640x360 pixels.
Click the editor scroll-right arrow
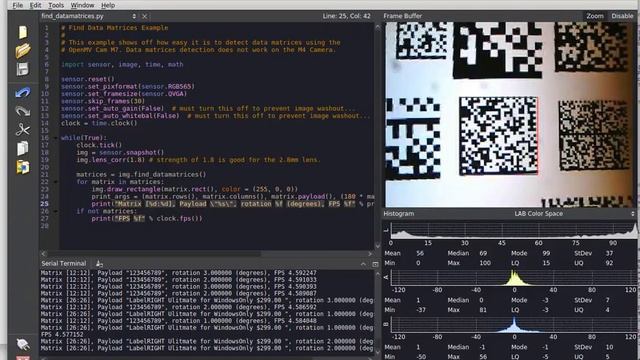tap(370, 254)
